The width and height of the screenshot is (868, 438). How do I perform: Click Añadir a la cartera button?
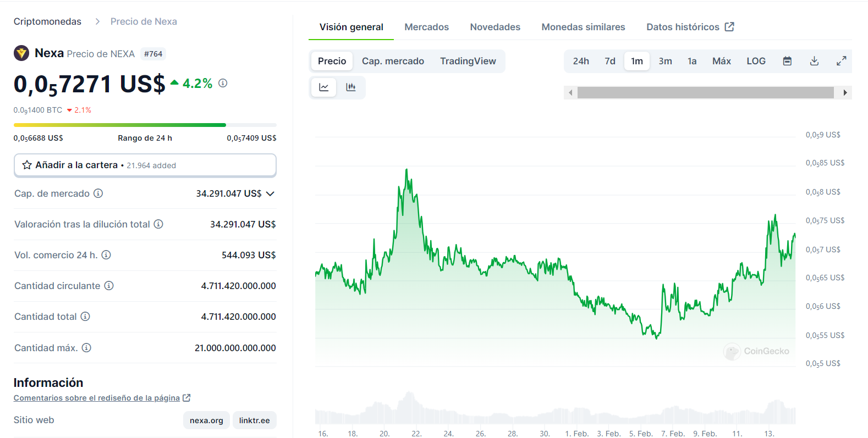pyautogui.click(x=145, y=165)
